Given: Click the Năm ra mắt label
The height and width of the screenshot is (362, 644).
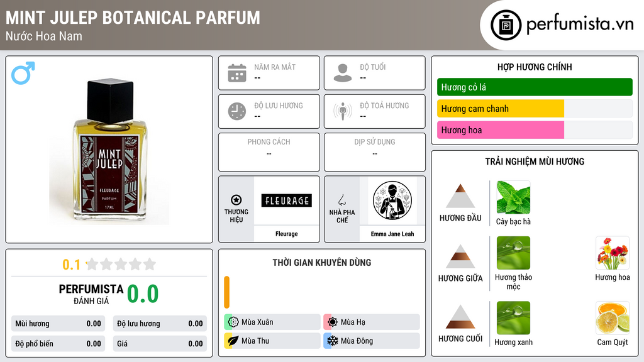Looking at the screenshot, I should coord(275,67).
